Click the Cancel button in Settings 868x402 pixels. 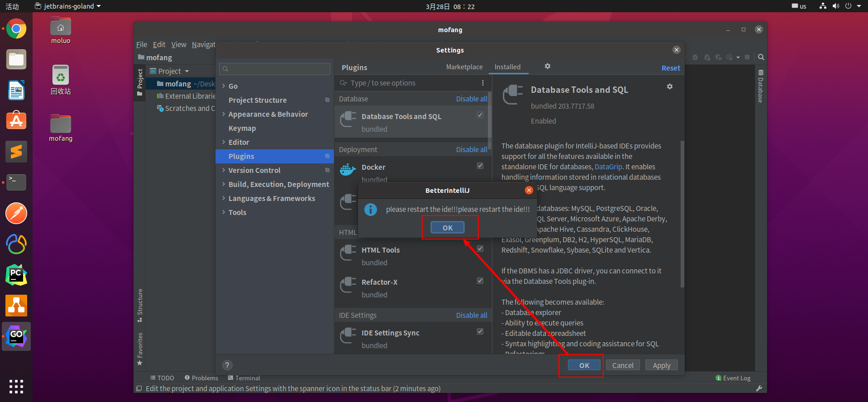coord(623,365)
